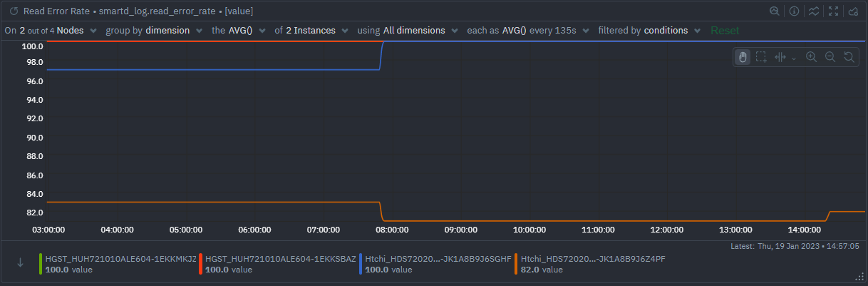Open zoom select tool options chevron
The width and height of the screenshot is (868, 286).
(794, 58)
